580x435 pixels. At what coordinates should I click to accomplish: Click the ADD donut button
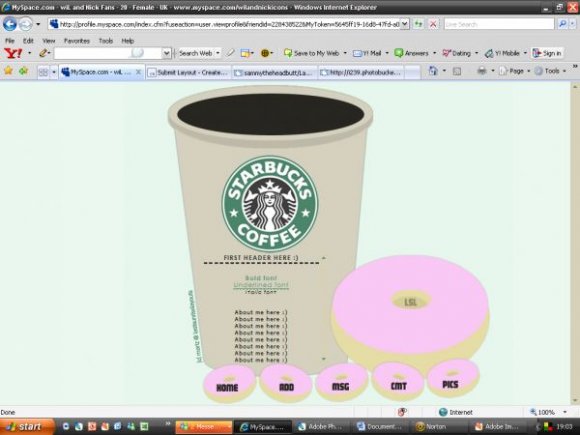point(285,383)
